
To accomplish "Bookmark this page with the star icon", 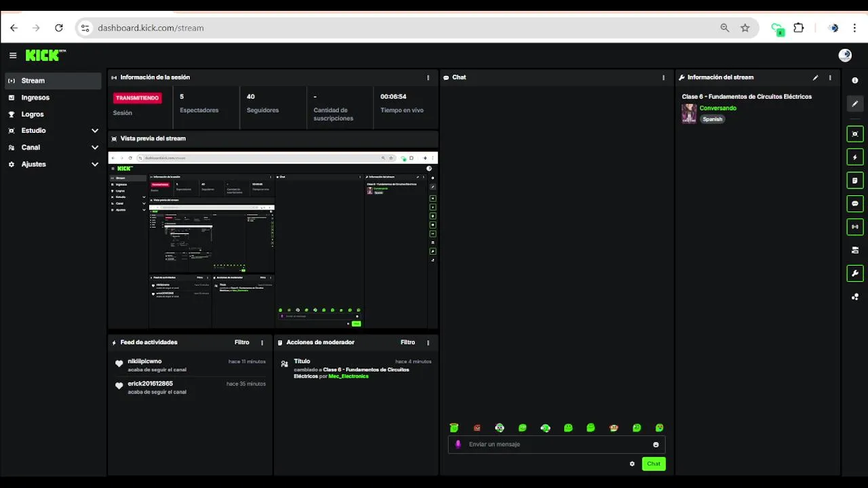I will [745, 28].
